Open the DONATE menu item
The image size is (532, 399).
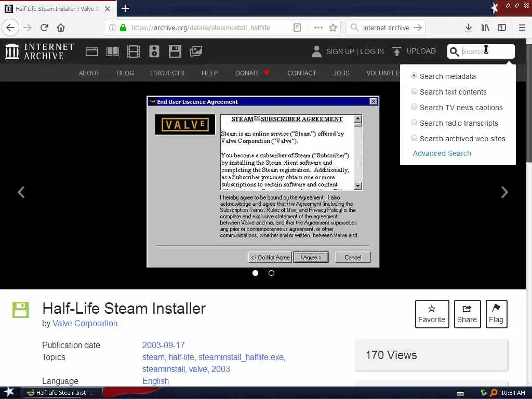point(252,73)
